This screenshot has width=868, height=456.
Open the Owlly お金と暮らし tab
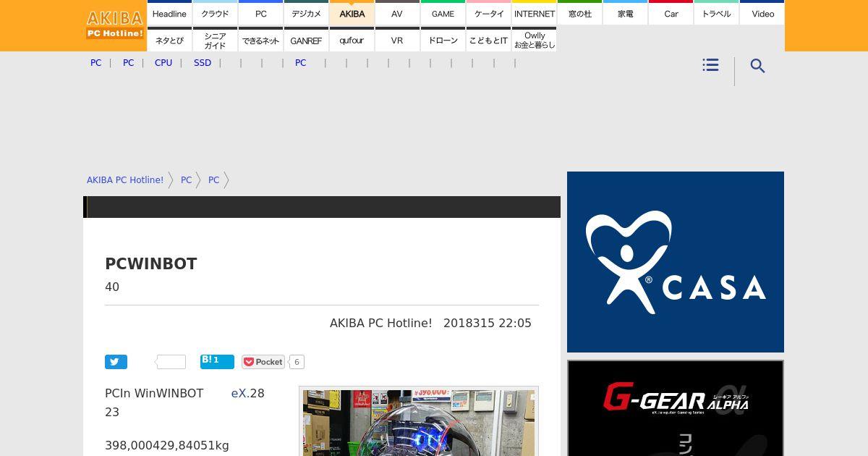click(534, 41)
